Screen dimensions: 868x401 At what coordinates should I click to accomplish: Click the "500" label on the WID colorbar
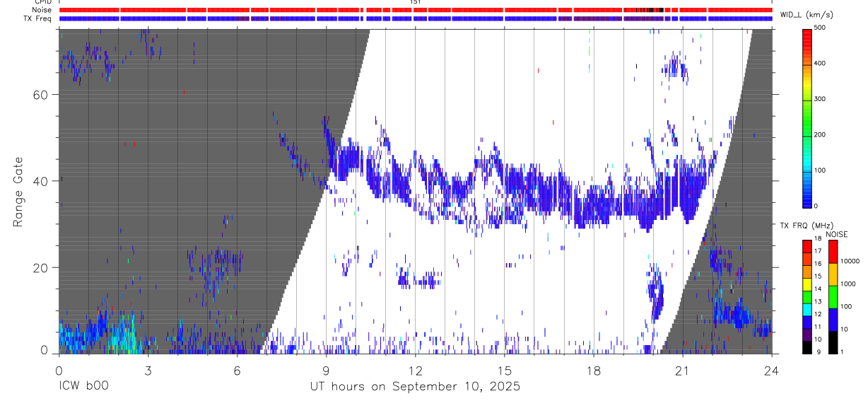[821, 28]
